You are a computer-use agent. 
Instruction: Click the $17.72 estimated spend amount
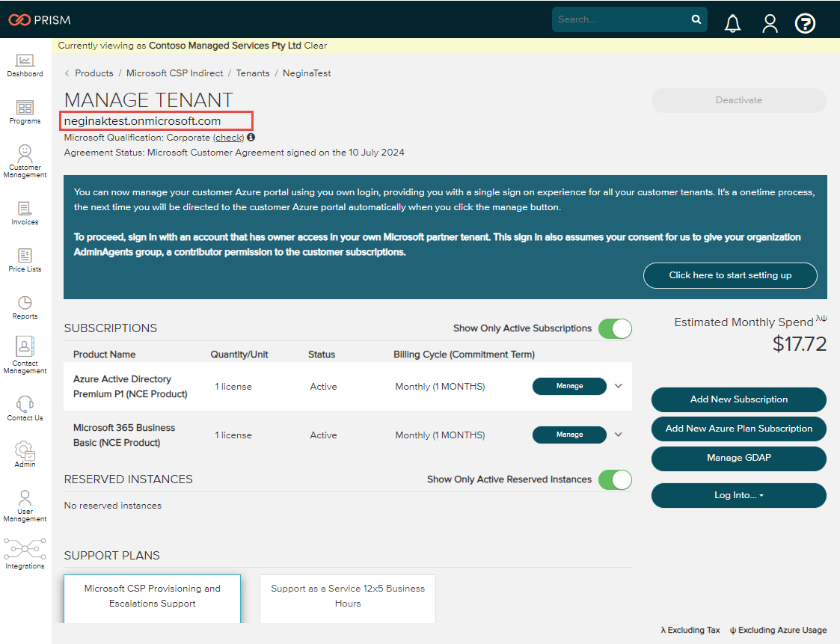pos(800,344)
